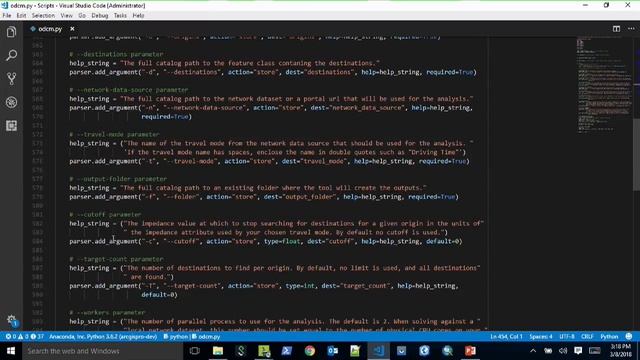Open the Tasks menu

[x=120, y=16]
